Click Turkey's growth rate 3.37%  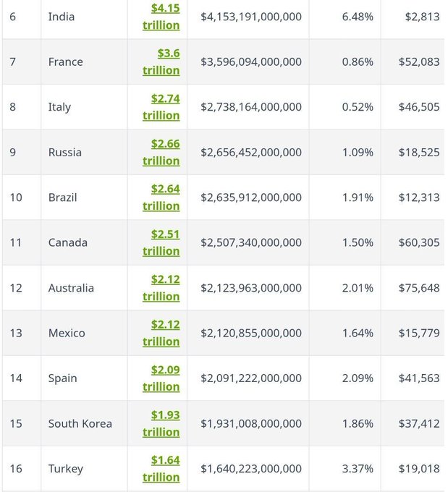pos(358,468)
